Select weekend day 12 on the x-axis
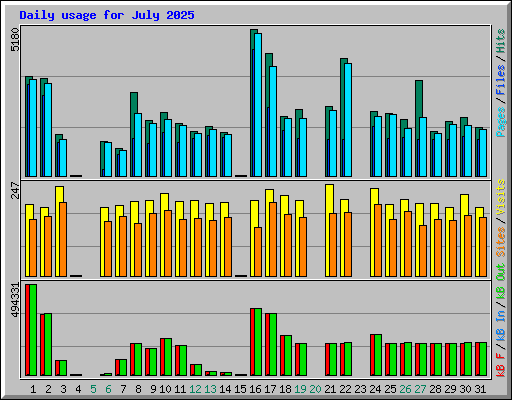Viewport: 512px width, 400px height. point(195,389)
